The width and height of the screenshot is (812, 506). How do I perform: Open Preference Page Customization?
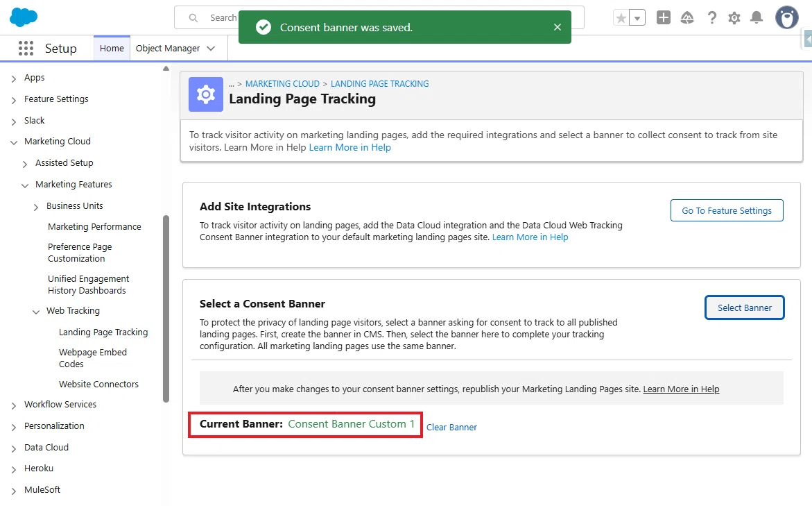click(80, 253)
